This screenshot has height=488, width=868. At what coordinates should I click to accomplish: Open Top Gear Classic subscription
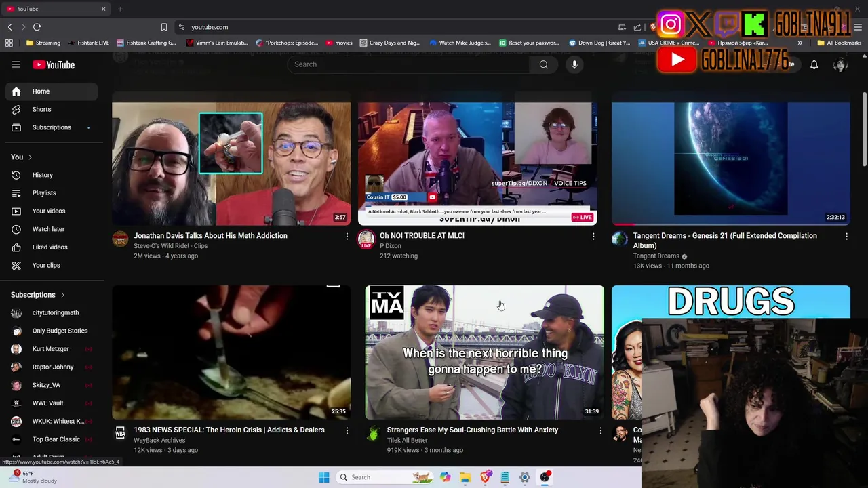point(52,439)
